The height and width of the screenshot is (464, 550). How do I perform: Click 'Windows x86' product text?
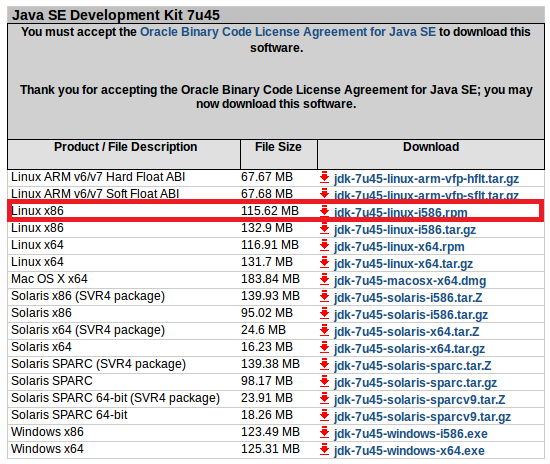click(x=47, y=432)
